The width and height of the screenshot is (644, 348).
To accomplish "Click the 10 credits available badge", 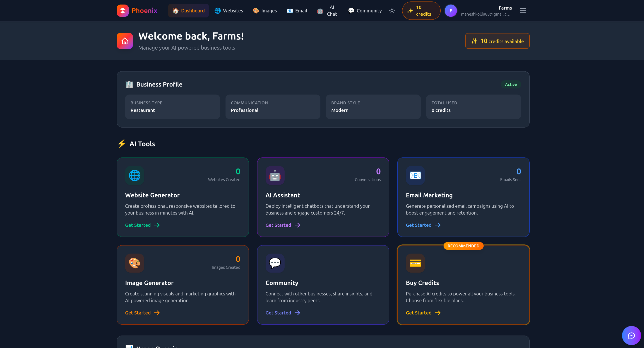I will (x=497, y=41).
